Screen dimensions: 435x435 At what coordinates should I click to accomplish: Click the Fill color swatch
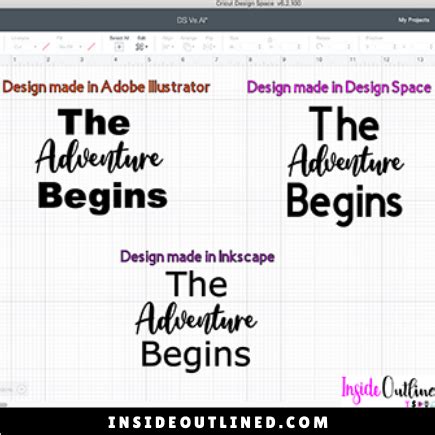pos(91,47)
